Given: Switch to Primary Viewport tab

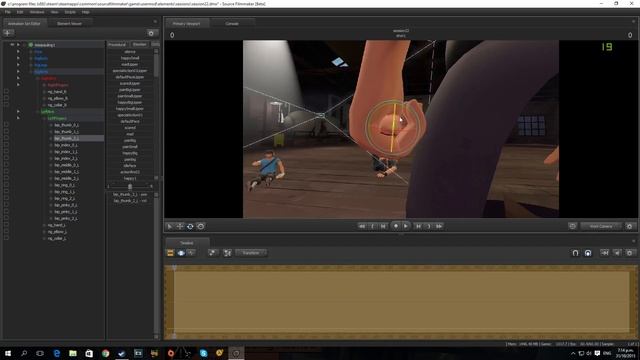Looking at the screenshot, I should tap(187, 24).
